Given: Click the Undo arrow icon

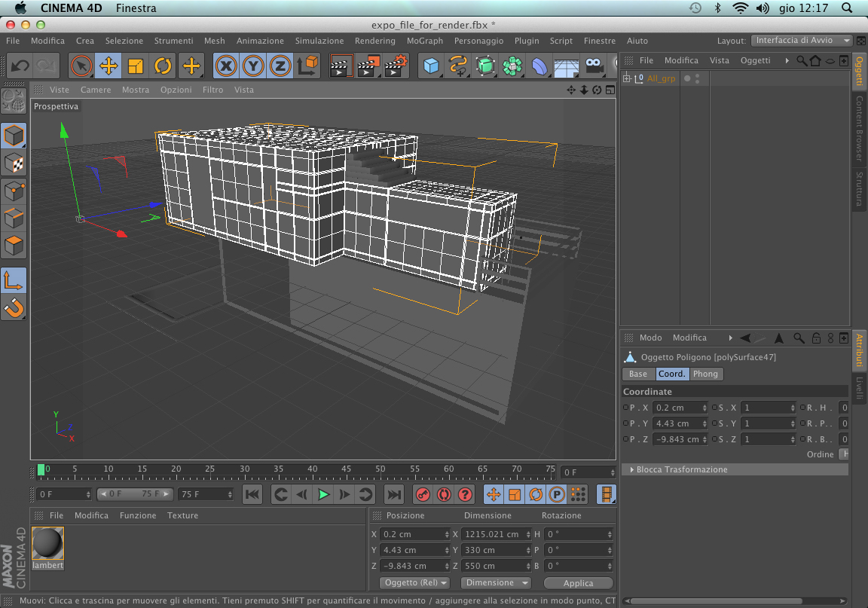Looking at the screenshot, I should 20,66.
